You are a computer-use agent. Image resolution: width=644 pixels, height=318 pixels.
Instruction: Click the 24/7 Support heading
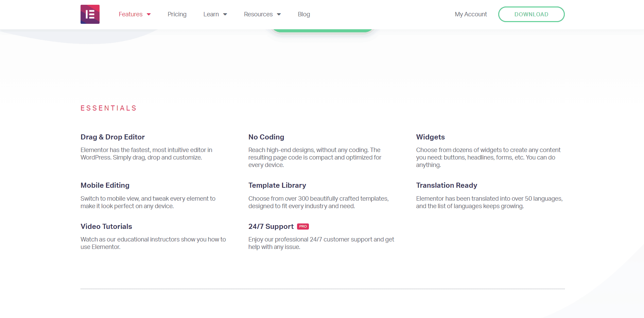[x=271, y=227]
